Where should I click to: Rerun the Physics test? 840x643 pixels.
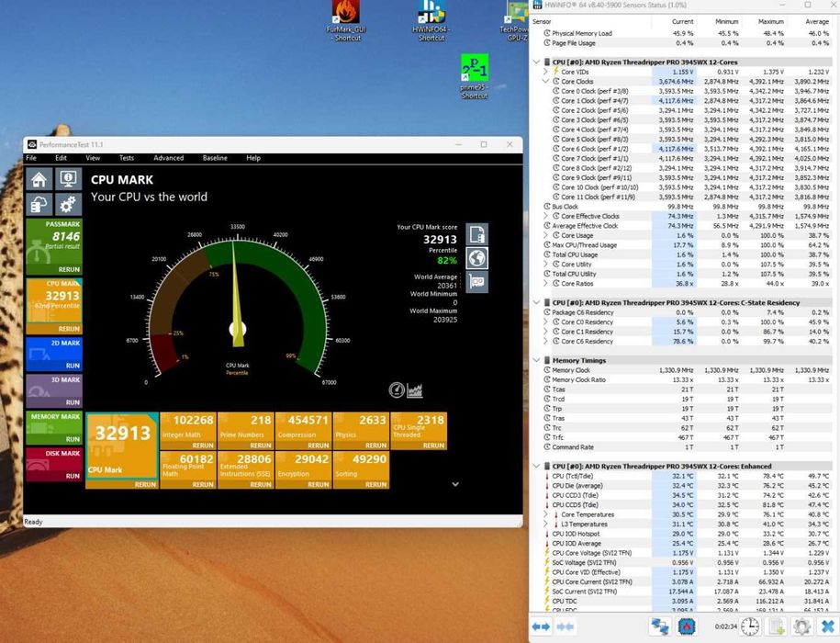tap(376, 446)
